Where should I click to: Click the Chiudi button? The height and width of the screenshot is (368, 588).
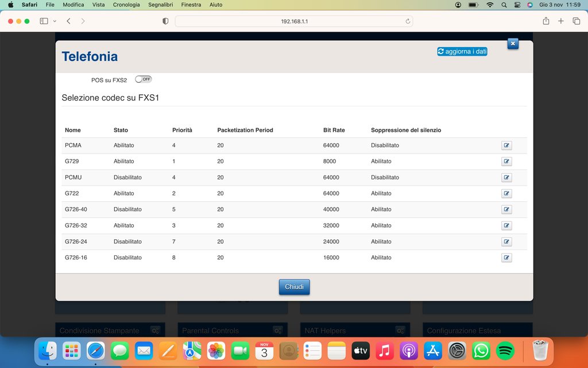(294, 287)
